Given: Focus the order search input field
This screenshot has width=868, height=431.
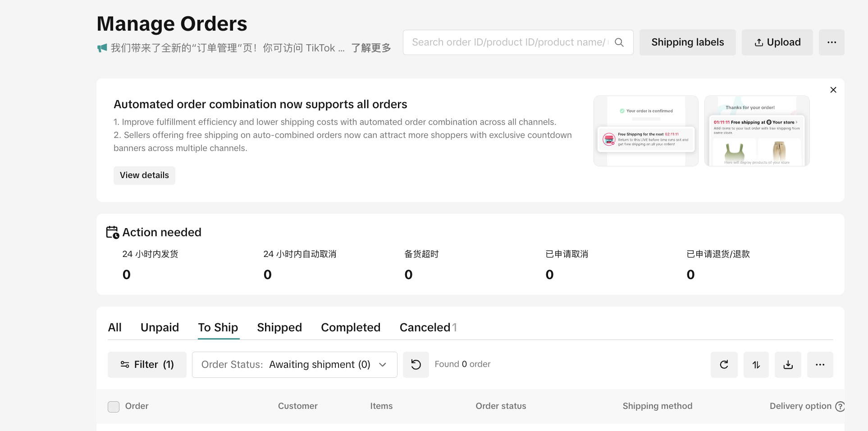Looking at the screenshot, I should [x=508, y=42].
